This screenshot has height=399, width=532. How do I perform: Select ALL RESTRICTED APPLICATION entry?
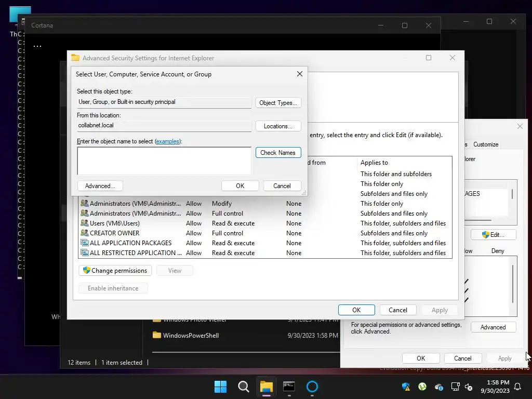(x=265, y=253)
